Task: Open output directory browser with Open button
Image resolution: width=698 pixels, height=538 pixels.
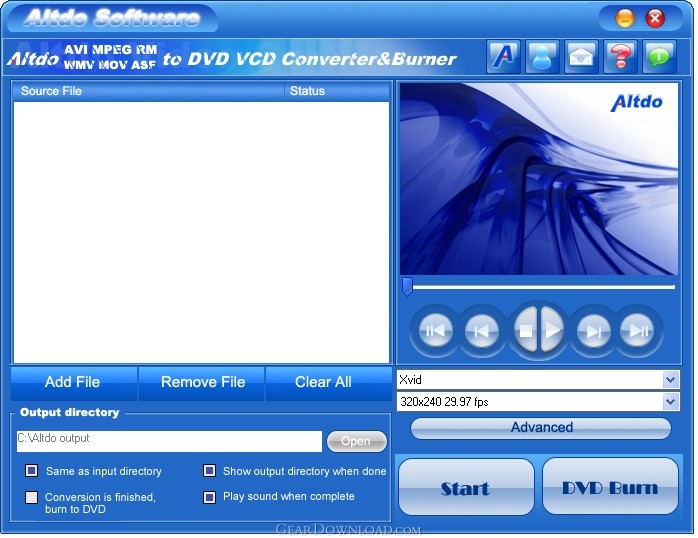Action: (x=357, y=441)
